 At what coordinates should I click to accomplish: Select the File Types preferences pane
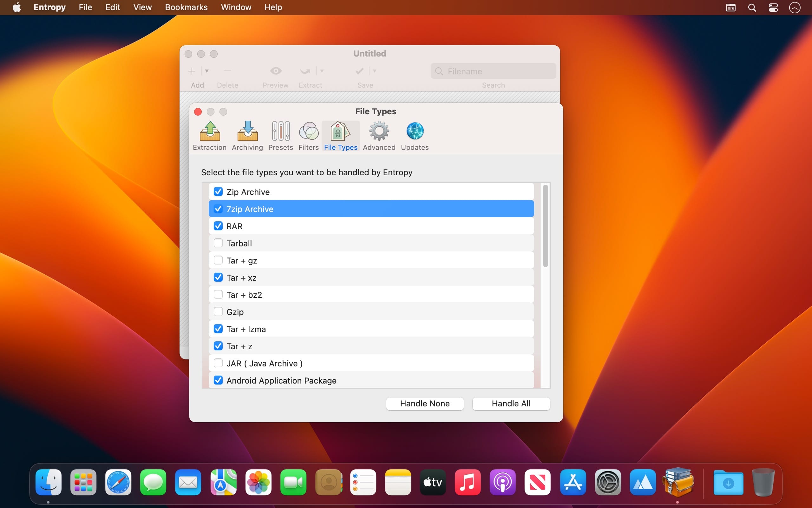click(341, 136)
